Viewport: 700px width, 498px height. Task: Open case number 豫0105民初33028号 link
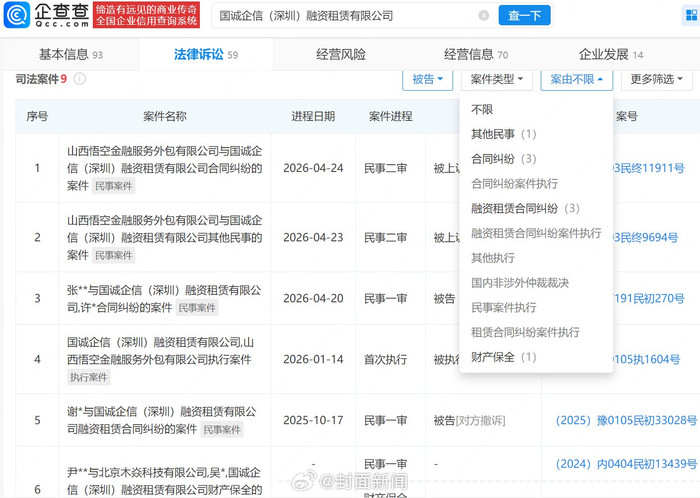626,420
